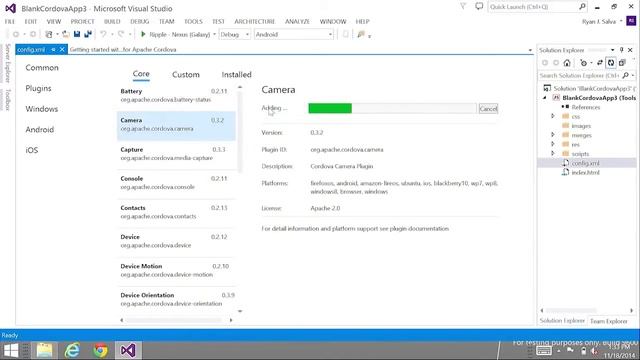Click the Redo toolbar icon
The height and width of the screenshot is (360, 640).
pyautogui.click(x=121, y=35)
